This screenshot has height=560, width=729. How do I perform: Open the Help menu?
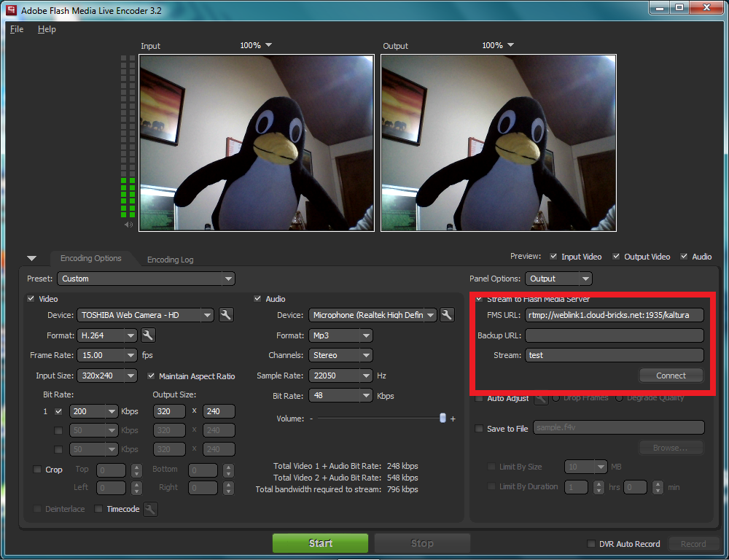pyautogui.click(x=47, y=29)
